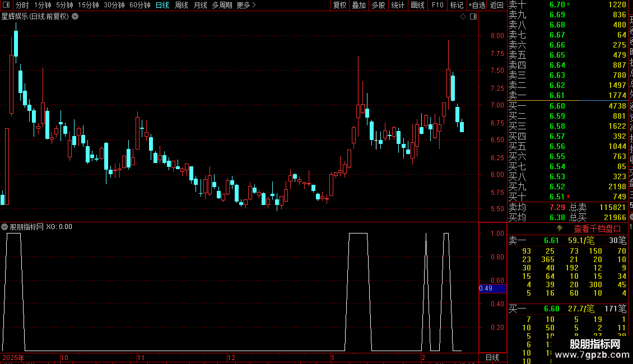This screenshot has width=633, height=364.
Task: Click the 总买 value 21966
Action: click(615, 217)
